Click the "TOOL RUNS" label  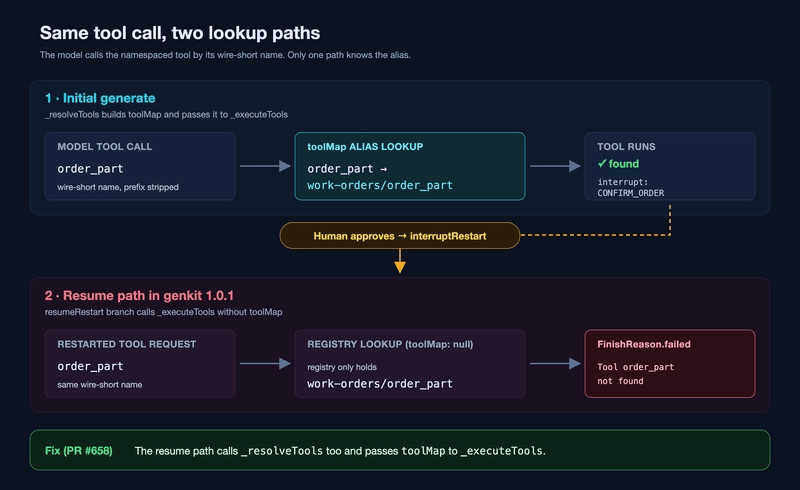point(626,146)
